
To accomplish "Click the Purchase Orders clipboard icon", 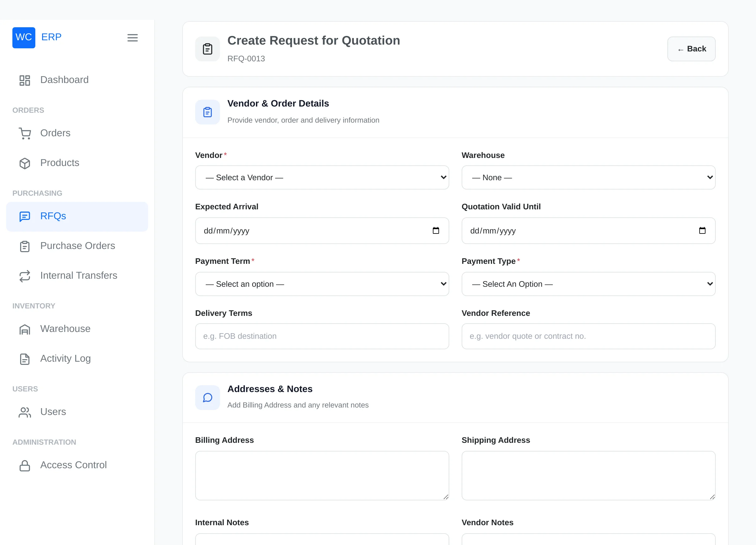I will [x=25, y=246].
